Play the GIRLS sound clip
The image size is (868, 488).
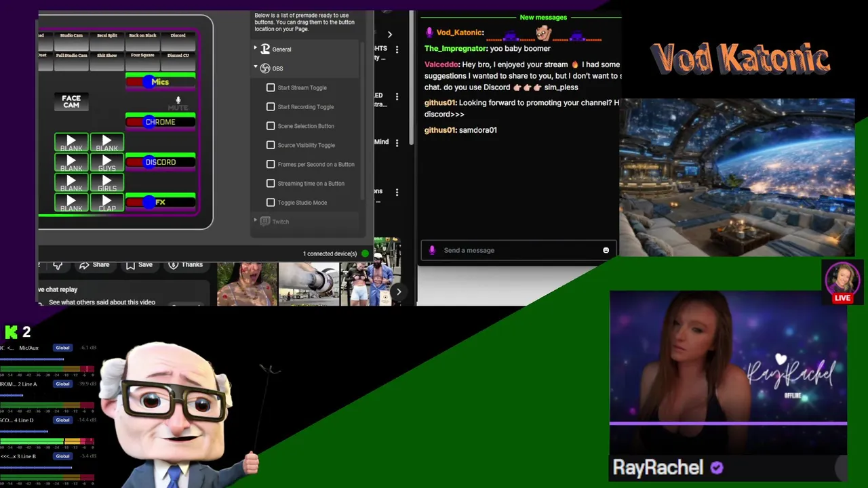tap(106, 183)
